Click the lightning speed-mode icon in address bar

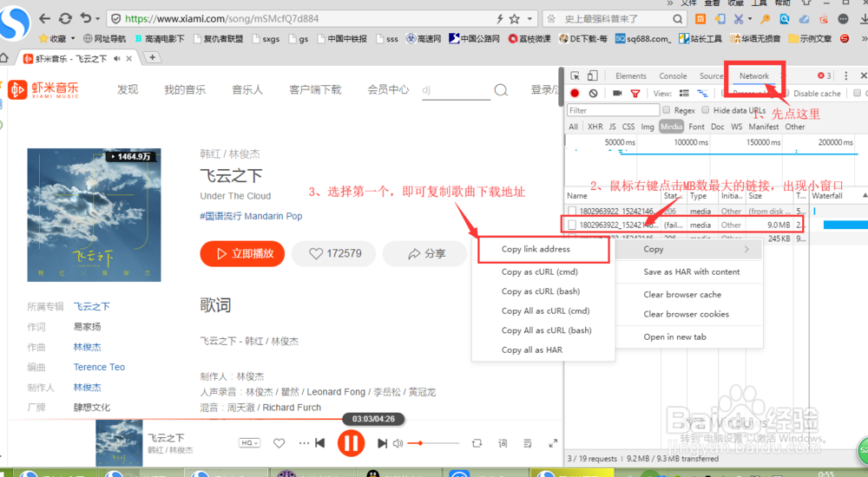coord(500,19)
